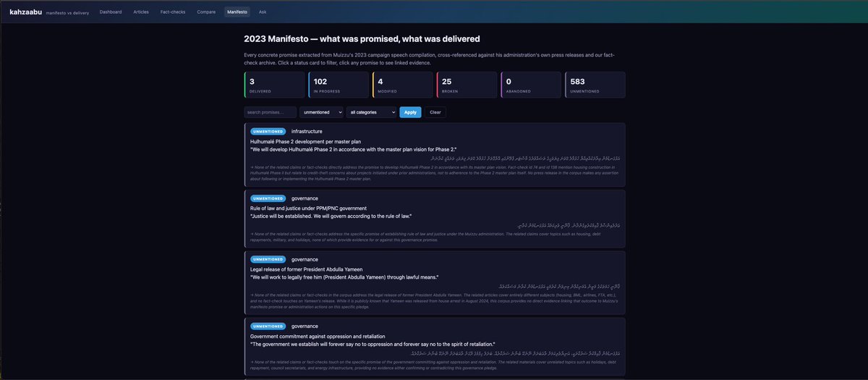Viewport: 868px width, 380px height.
Task: Select the Manifesto nav tab
Action: (237, 12)
